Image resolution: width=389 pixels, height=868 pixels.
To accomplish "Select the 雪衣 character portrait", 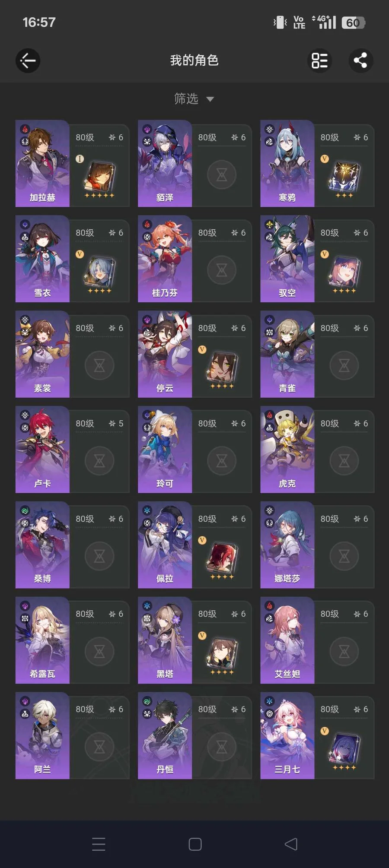I will click(x=42, y=259).
